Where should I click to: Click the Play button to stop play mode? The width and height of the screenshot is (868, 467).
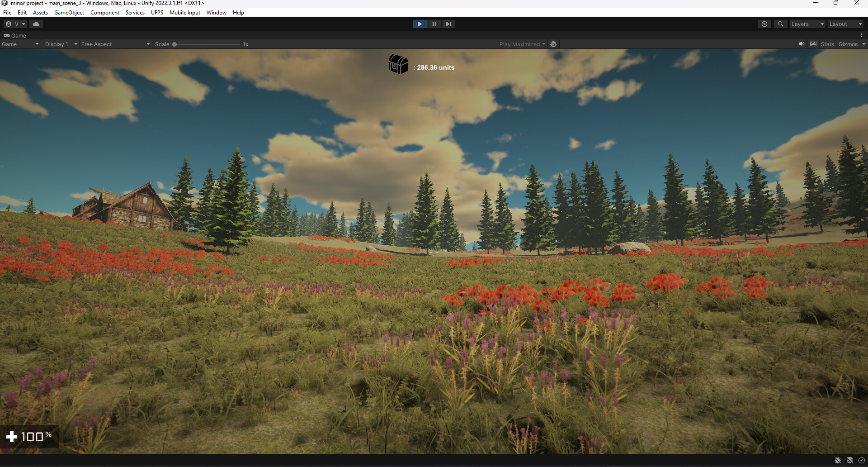pos(420,24)
